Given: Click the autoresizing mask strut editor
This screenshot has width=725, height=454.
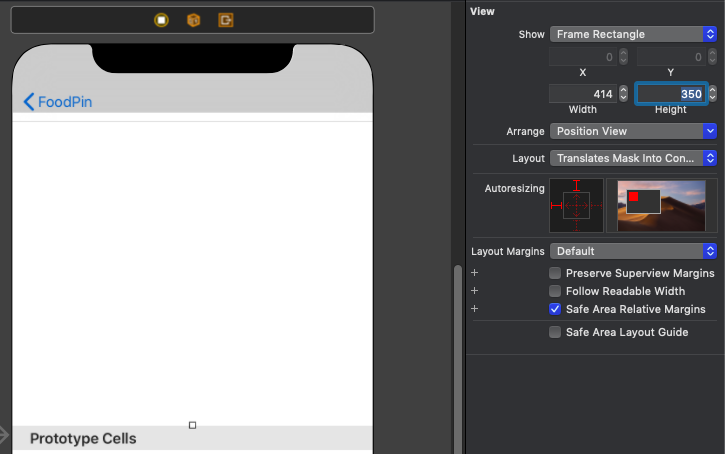Looking at the screenshot, I should click(576, 205).
